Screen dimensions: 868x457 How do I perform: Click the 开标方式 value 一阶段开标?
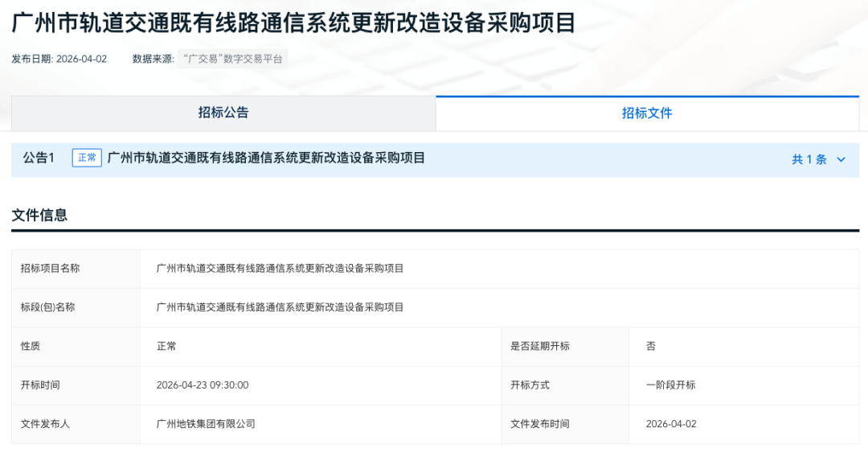[x=670, y=385]
